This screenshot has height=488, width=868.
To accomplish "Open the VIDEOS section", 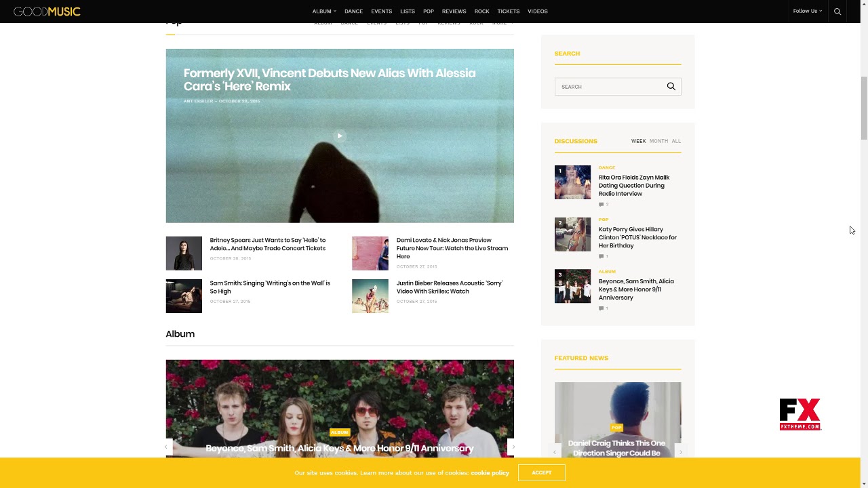I will pyautogui.click(x=537, y=12).
